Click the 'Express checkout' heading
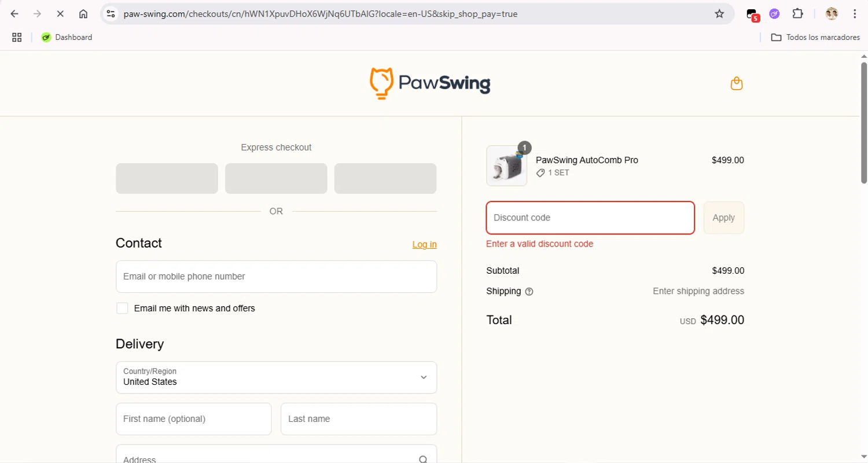The image size is (868, 463). (276, 148)
